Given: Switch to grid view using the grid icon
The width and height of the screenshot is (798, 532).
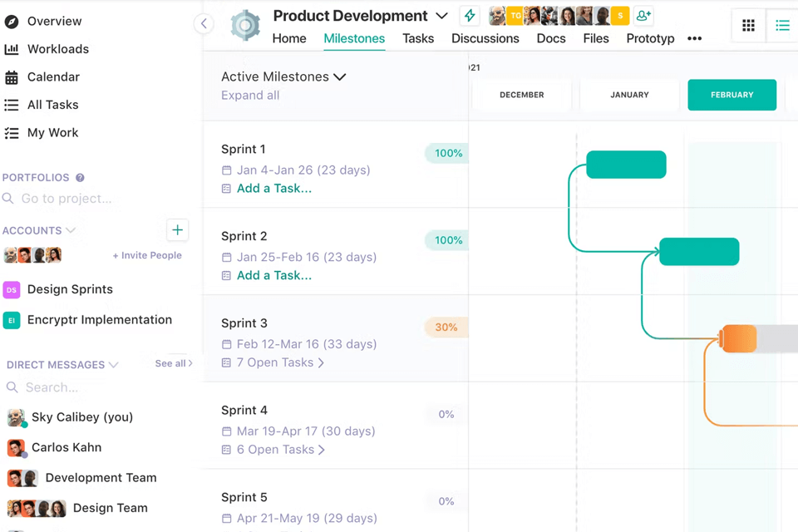Looking at the screenshot, I should coord(748,25).
